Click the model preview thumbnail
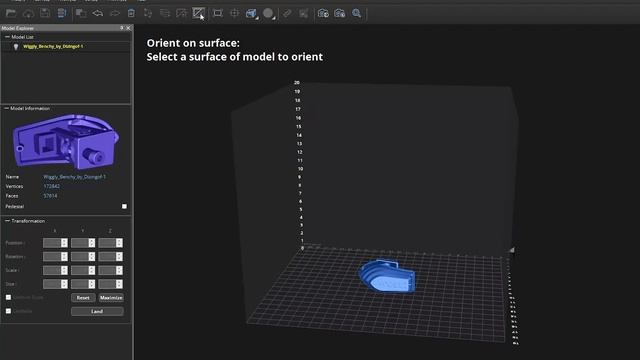Screen dimensions: 640x360 tap(65, 142)
